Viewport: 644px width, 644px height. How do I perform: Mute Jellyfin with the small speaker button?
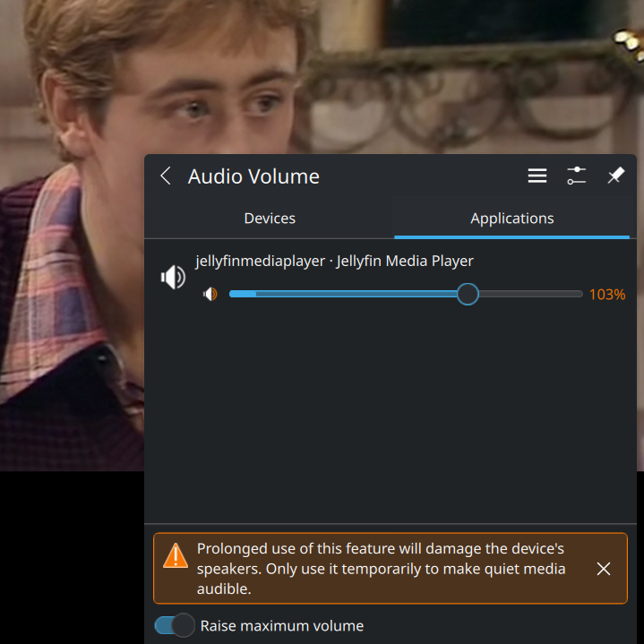click(x=210, y=294)
